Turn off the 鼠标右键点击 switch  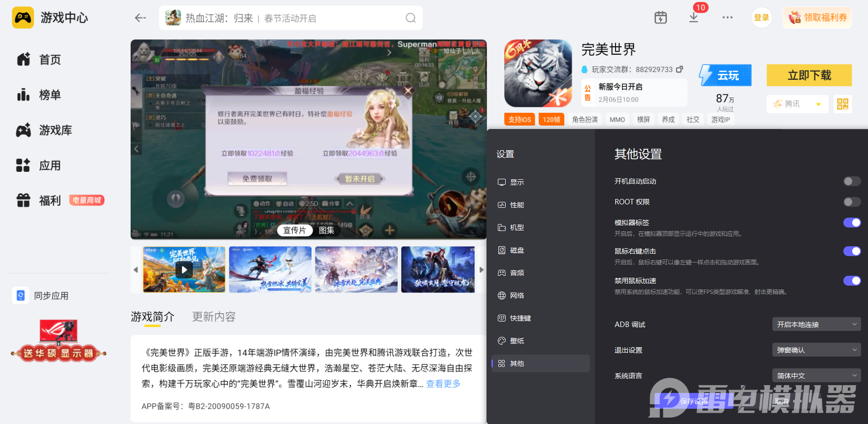pyautogui.click(x=852, y=251)
